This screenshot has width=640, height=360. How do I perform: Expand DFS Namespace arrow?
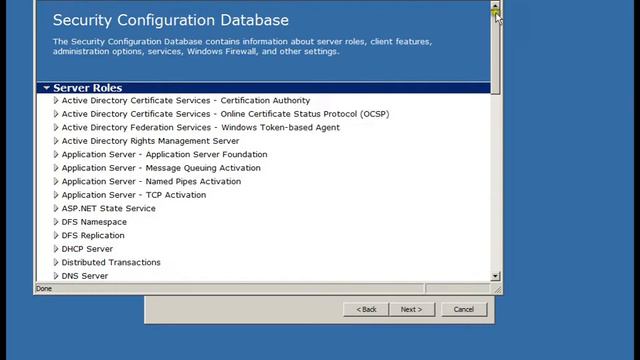click(56, 222)
